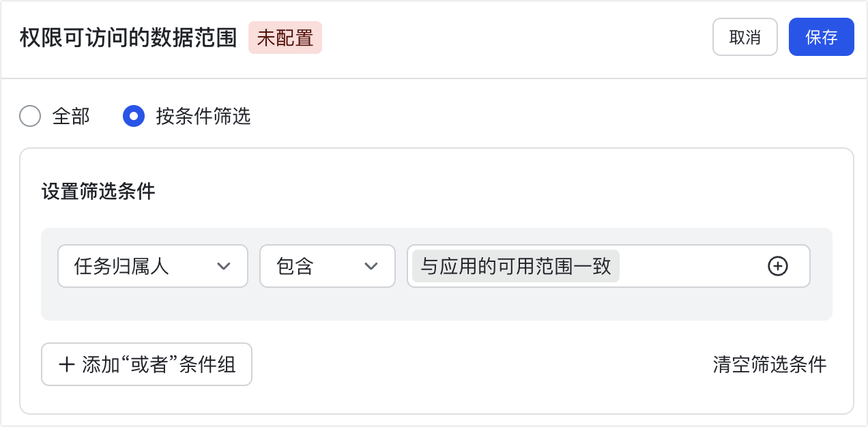Open the 包含 operator dropdown
The image size is (868, 427).
[x=327, y=266]
